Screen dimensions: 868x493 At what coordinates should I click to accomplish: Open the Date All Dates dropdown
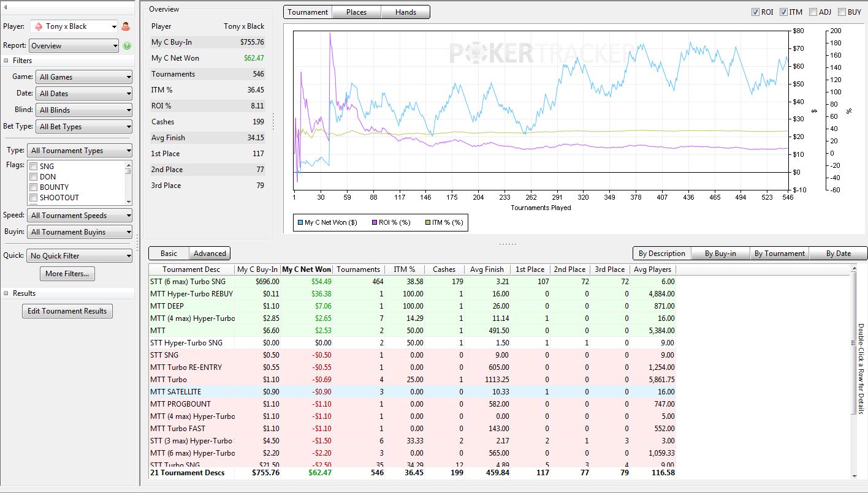click(x=84, y=94)
